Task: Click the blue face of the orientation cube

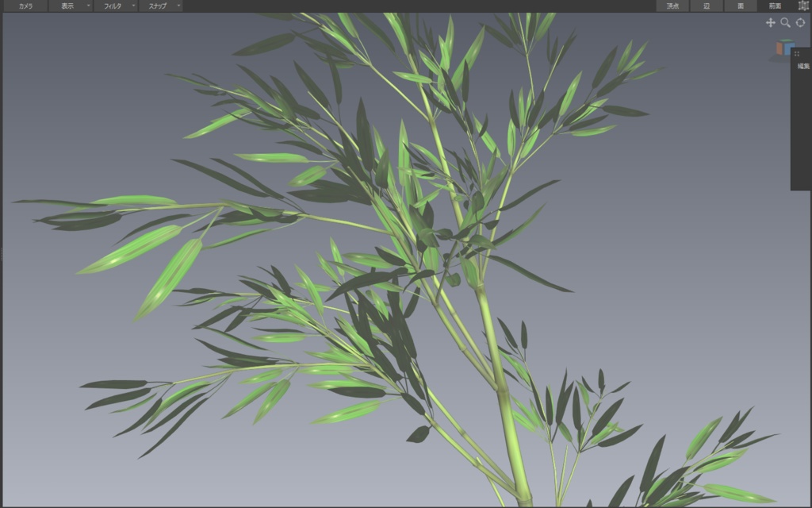Action: [x=790, y=48]
